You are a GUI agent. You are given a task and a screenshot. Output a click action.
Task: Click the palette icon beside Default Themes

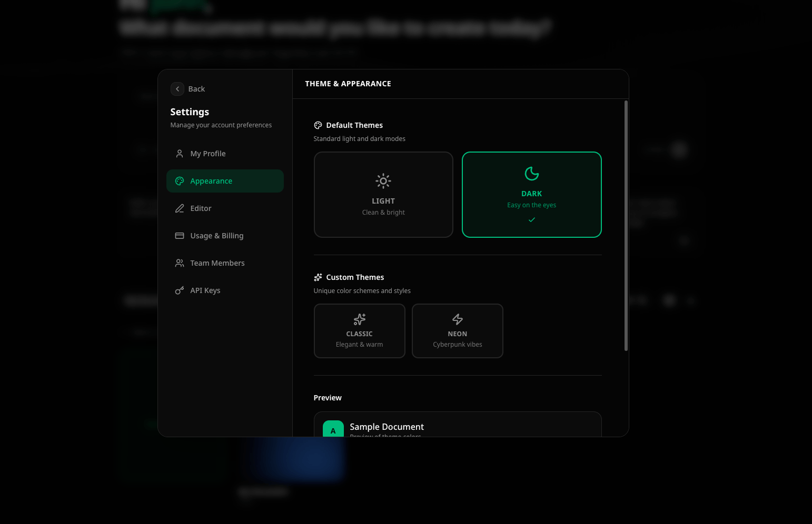[318, 125]
